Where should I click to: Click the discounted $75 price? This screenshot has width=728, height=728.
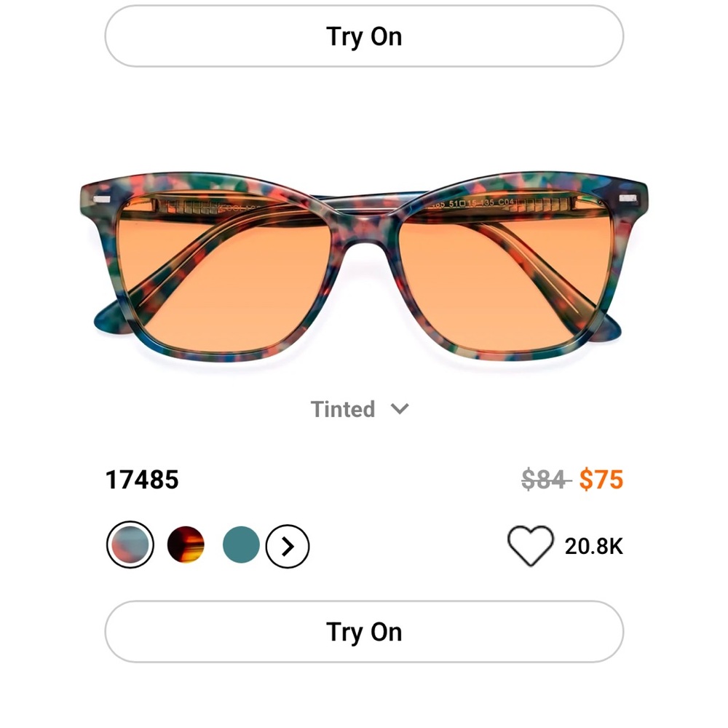[x=602, y=479]
